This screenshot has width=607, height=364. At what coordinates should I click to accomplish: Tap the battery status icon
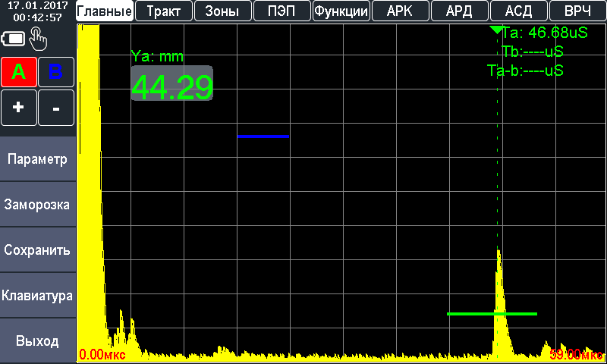(x=14, y=39)
